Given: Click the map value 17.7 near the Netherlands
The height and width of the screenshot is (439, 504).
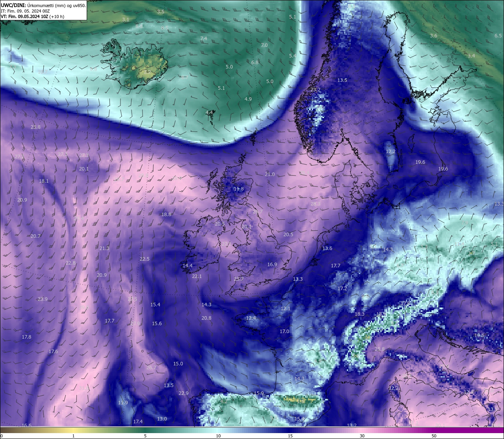Looking at the screenshot, I should click(x=335, y=265).
